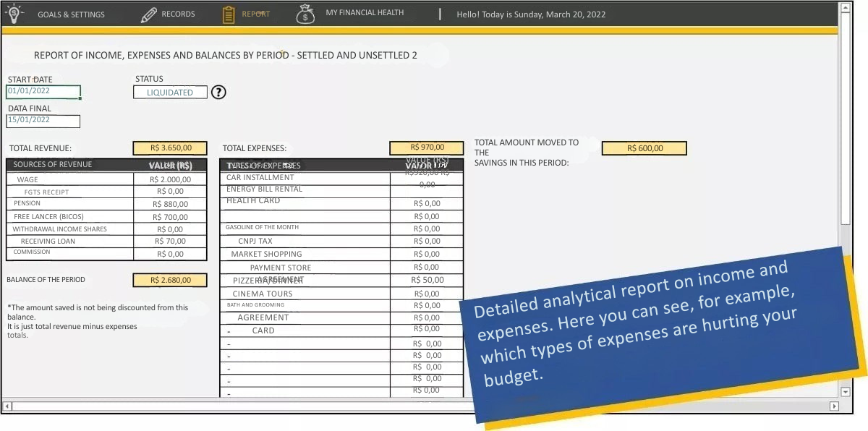This screenshot has width=868, height=431.
Task: Click the horizontal scrollbar left arrow
Action: 7,406
